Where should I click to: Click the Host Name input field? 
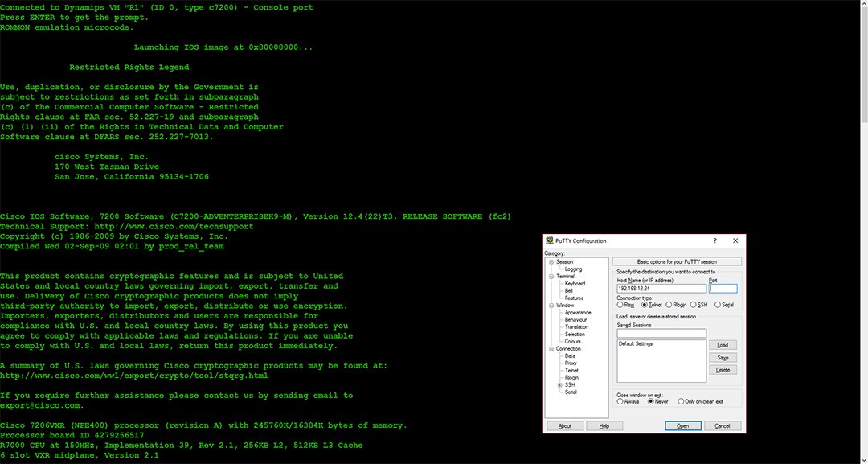[x=661, y=289]
